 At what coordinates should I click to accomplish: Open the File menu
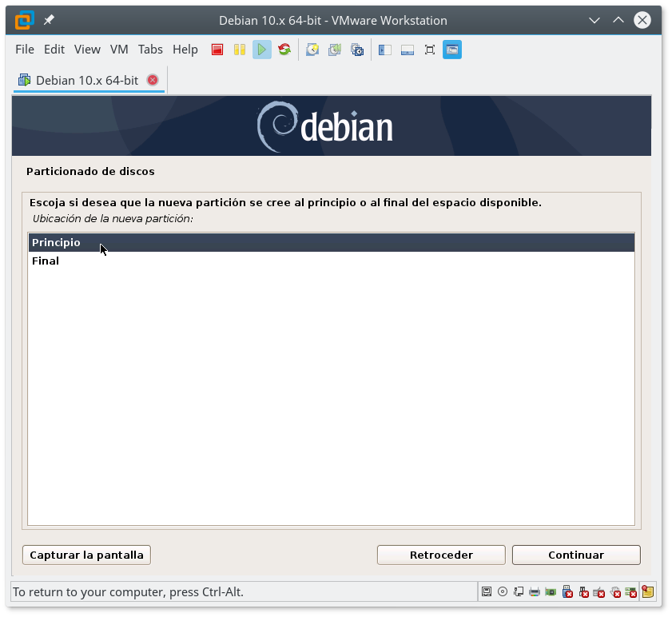(25, 50)
